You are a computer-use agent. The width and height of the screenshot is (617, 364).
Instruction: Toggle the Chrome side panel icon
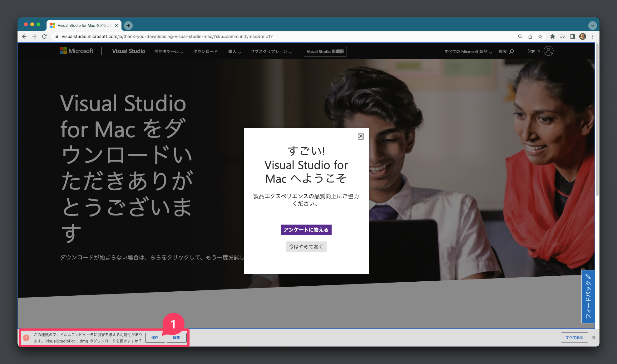(572, 36)
